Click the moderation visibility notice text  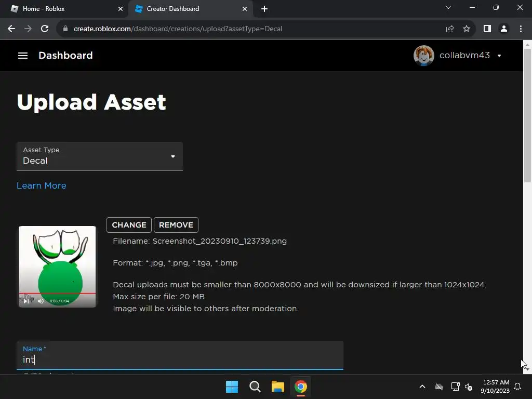click(x=206, y=309)
